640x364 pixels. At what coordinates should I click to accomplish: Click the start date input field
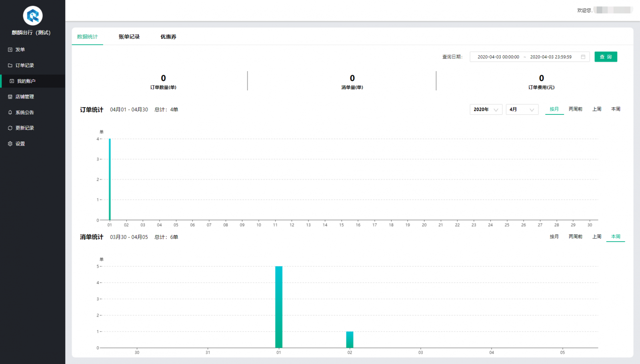[498, 57]
